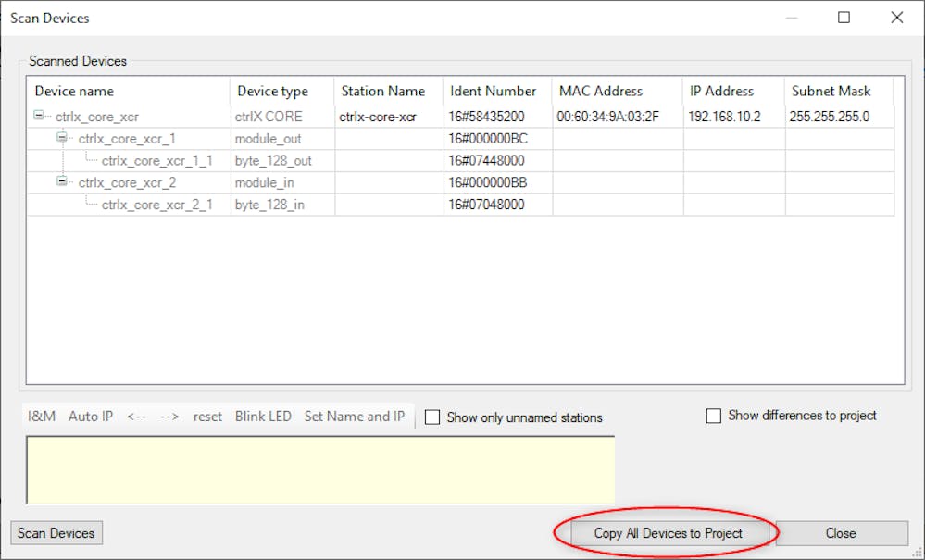Click the Station Name column header

[x=388, y=92]
